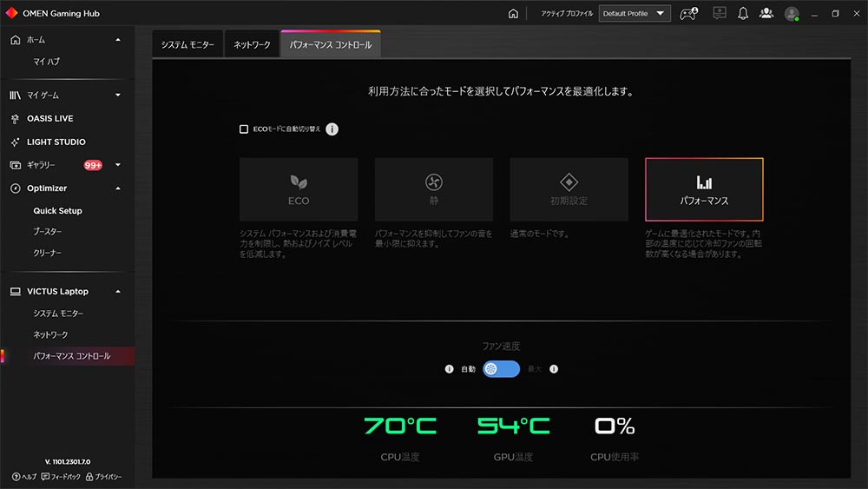This screenshot has height=489, width=868.
Task: Collapse the Optimizer section in the sidebar
Action: tap(118, 188)
